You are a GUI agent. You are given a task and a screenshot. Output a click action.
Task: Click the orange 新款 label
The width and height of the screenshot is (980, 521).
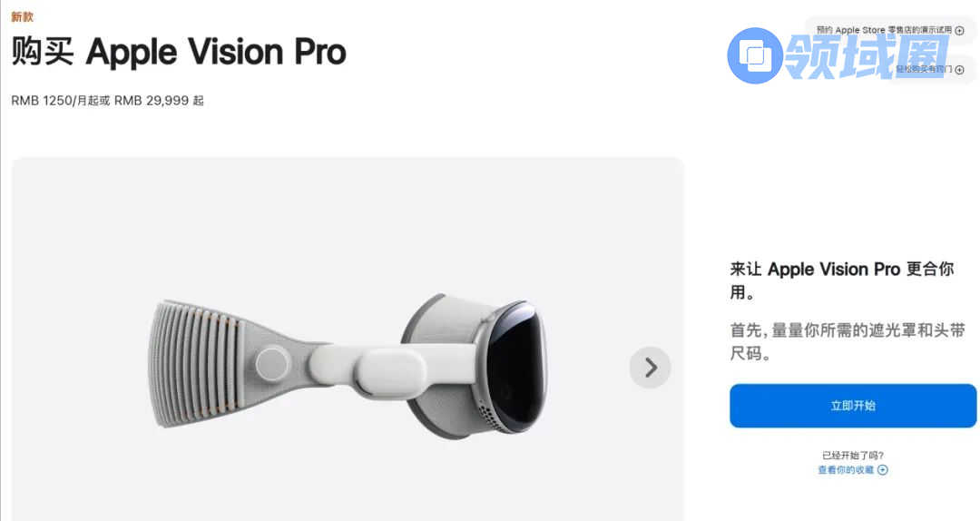pos(22,17)
